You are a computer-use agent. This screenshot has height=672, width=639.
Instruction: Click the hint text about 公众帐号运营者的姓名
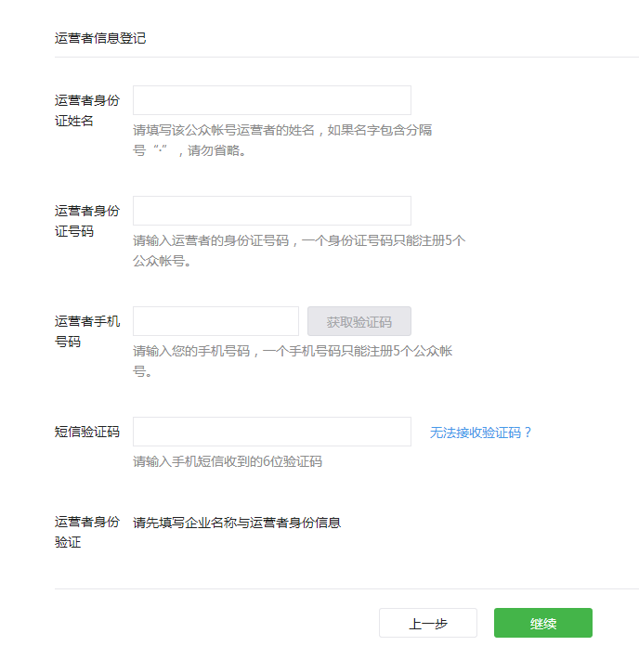pyautogui.click(x=282, y=140)
